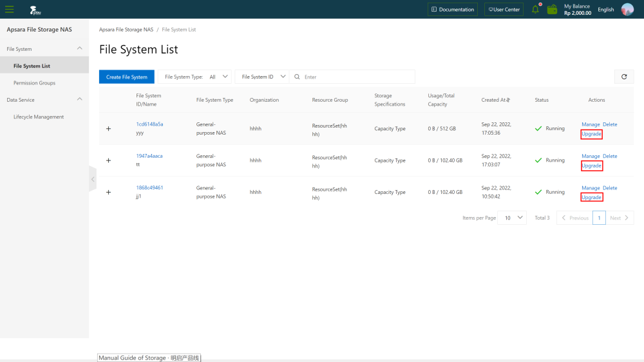
Task: Click the search Enter input field
Action: point(357,77)
